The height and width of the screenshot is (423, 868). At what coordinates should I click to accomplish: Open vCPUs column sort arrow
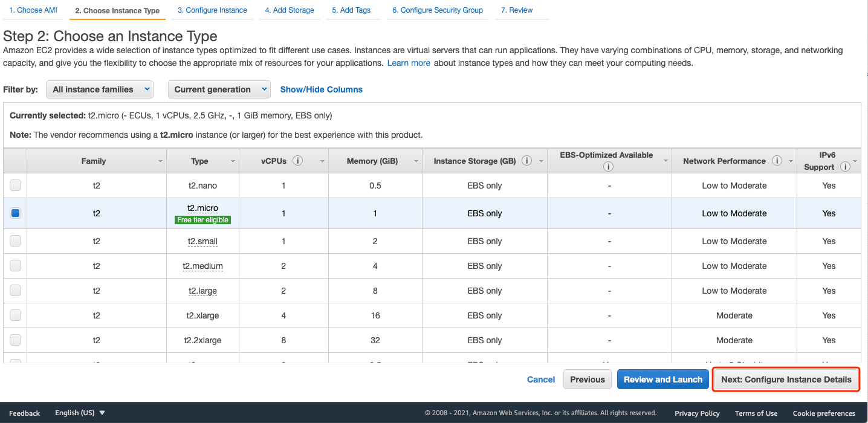click(322, 161)
